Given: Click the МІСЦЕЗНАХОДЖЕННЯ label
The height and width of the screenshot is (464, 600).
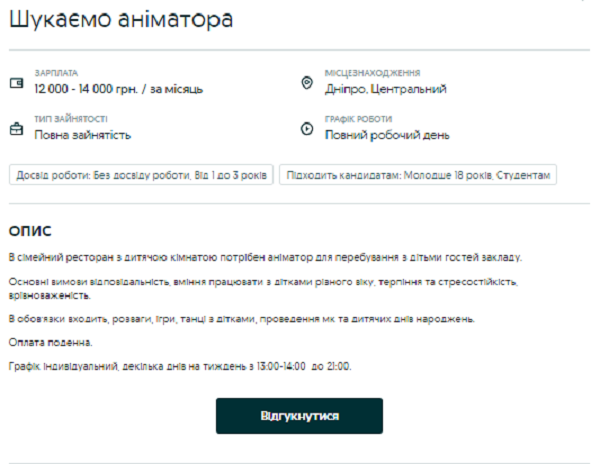Looking at the screenshot, I should tap(372, 73).
